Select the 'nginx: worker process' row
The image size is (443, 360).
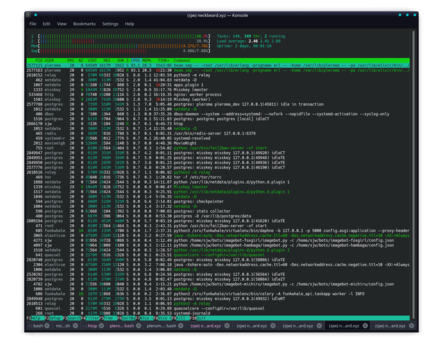218,95
